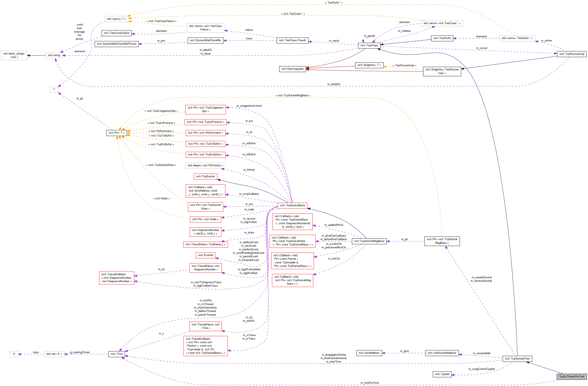
Task: Click the m_congestionControl edge label
Action: click(249, 106)
